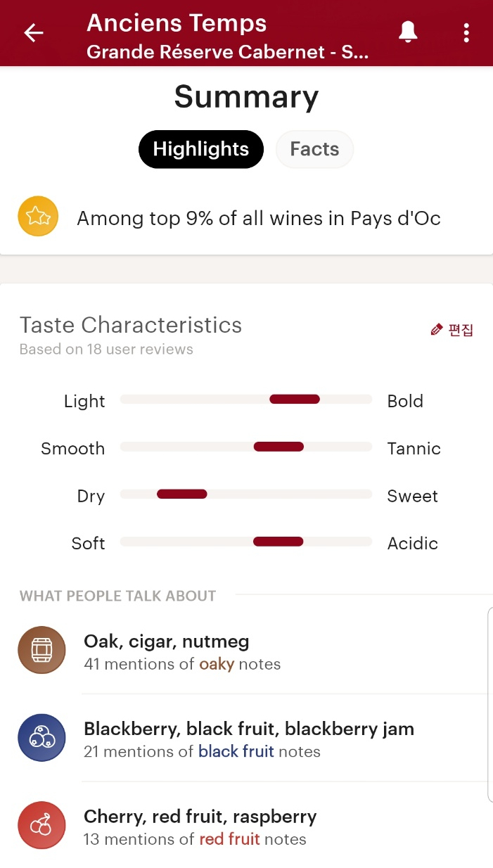Tap the Anciens Temps wine title
This screenshot has height=868, width=493.
(x=177, y=23)
